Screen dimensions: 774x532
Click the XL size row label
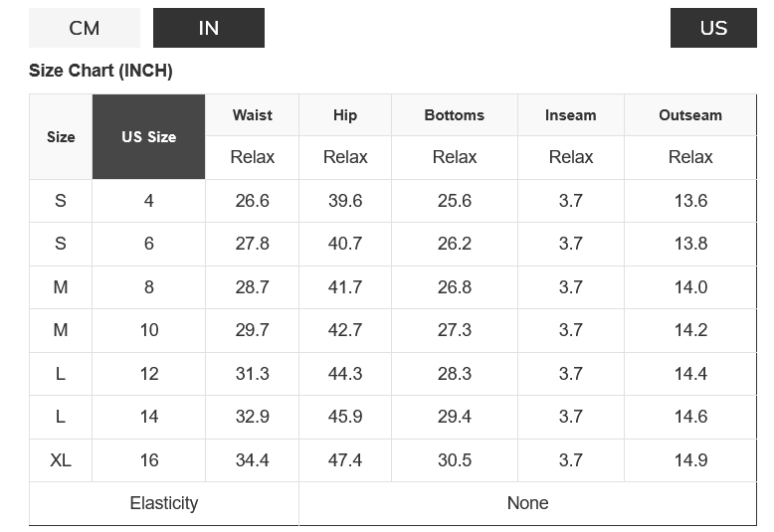61,460
